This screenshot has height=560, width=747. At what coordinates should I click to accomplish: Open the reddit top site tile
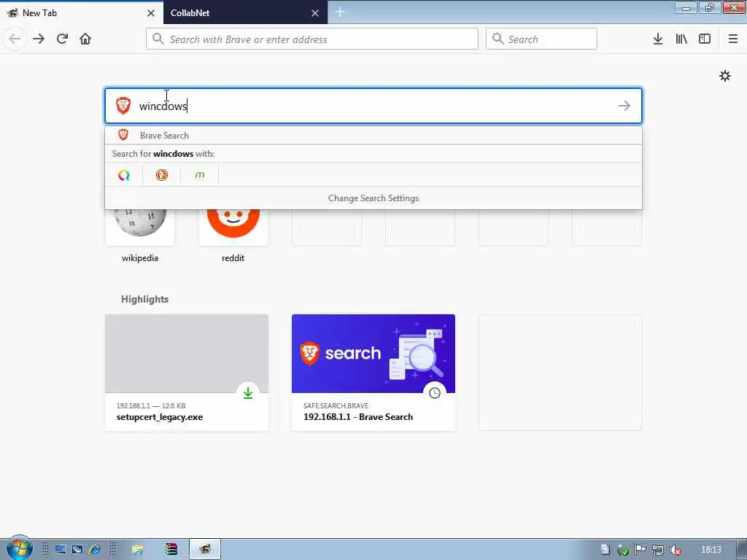coord(233,227)
